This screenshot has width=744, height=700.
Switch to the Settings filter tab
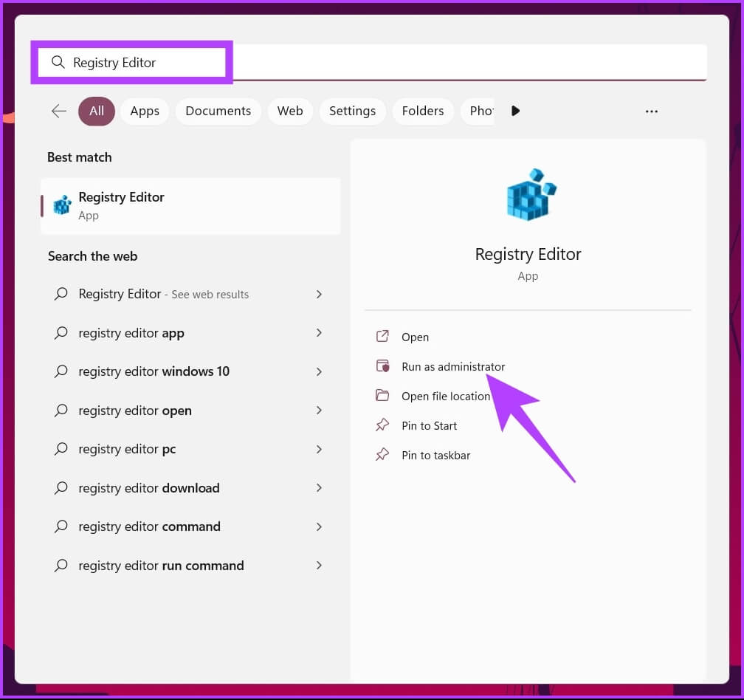coord(352,111)
